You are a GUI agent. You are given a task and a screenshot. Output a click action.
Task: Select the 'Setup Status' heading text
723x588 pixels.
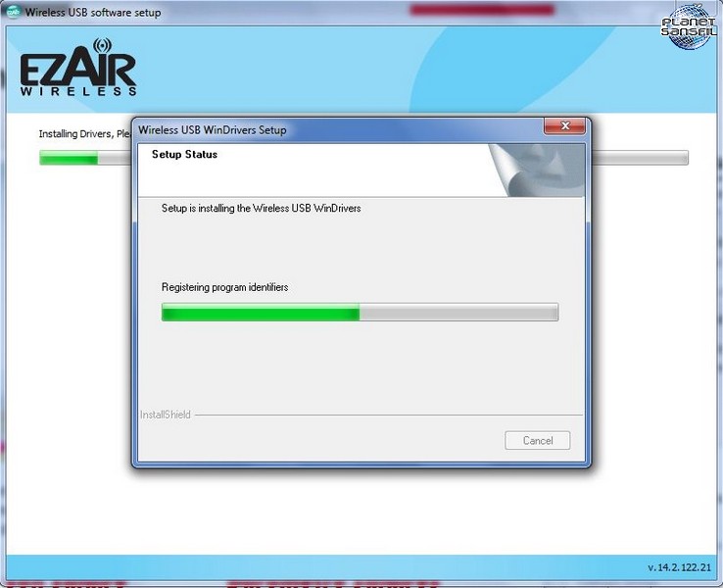[184, 154]
